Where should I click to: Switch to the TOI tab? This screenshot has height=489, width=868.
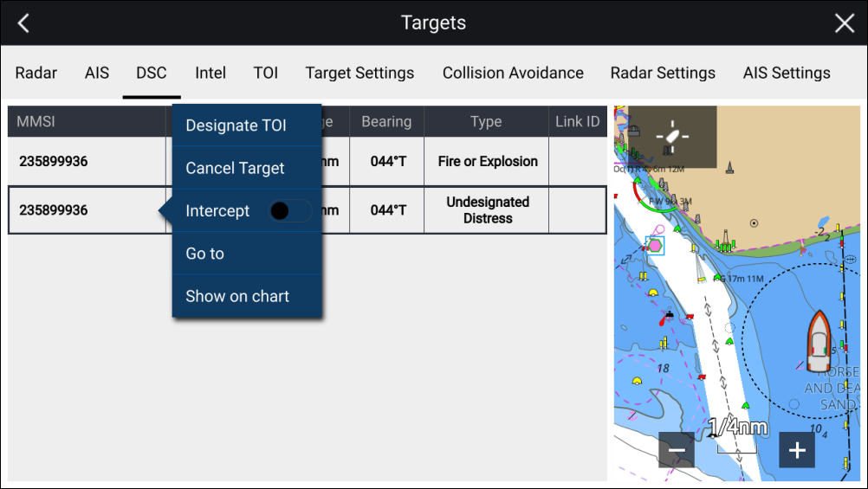click(266, 73)
